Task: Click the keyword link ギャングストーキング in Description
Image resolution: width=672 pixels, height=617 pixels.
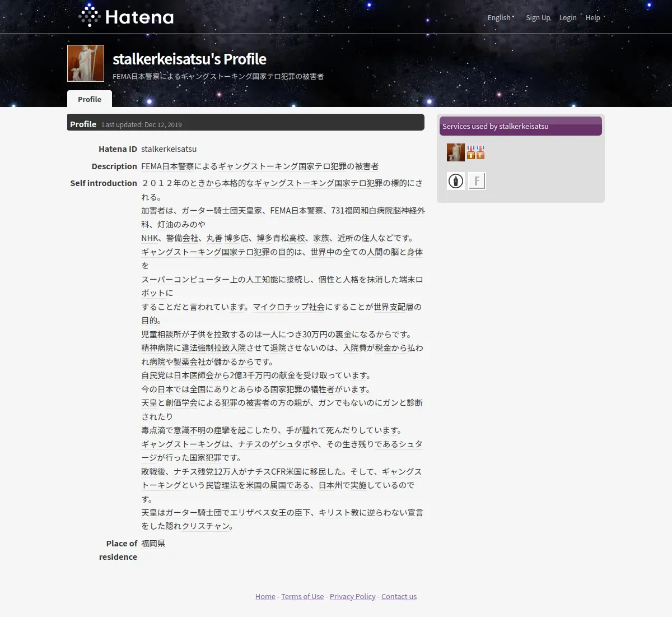Action: [x=258, y=166]
